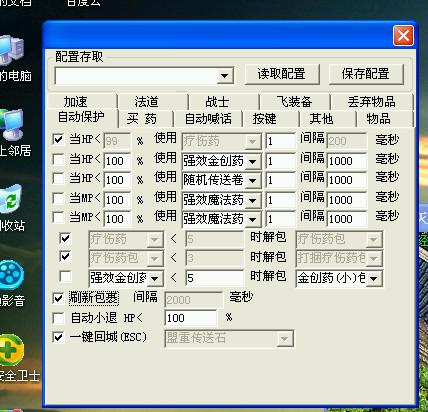
Task: Click the count field in 强效金创药 HP row
Action: click(281, 161)
